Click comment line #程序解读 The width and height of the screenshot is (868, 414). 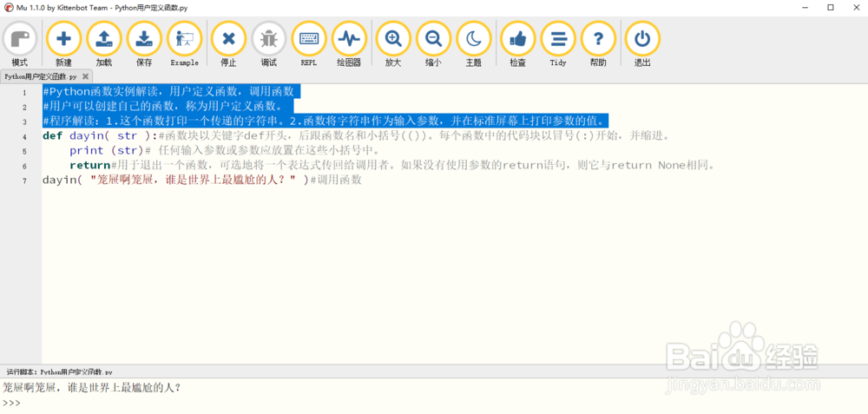pyautogui.click(x=325, y=121)
